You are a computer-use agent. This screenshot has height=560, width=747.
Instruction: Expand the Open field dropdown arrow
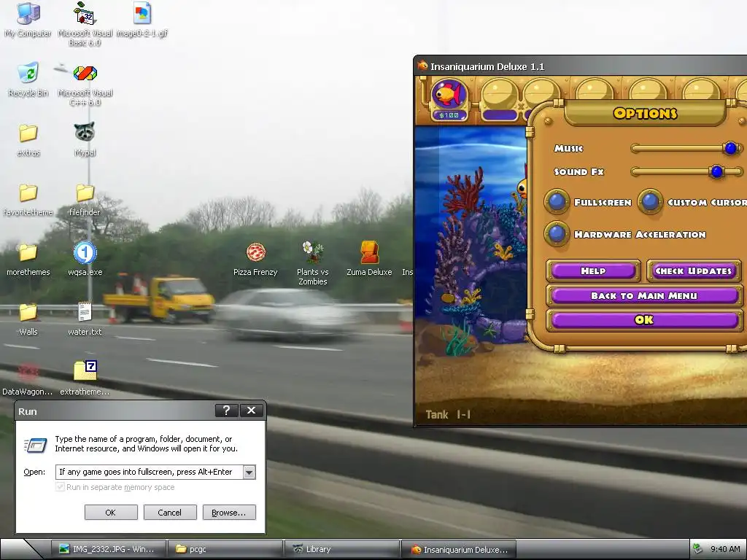[249, 472]
